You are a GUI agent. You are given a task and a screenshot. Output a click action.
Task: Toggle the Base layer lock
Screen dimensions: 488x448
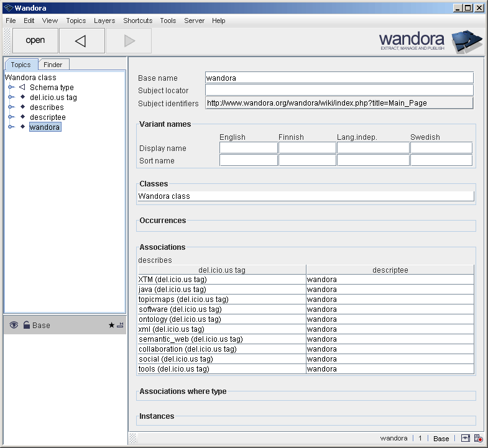point(26,325)
